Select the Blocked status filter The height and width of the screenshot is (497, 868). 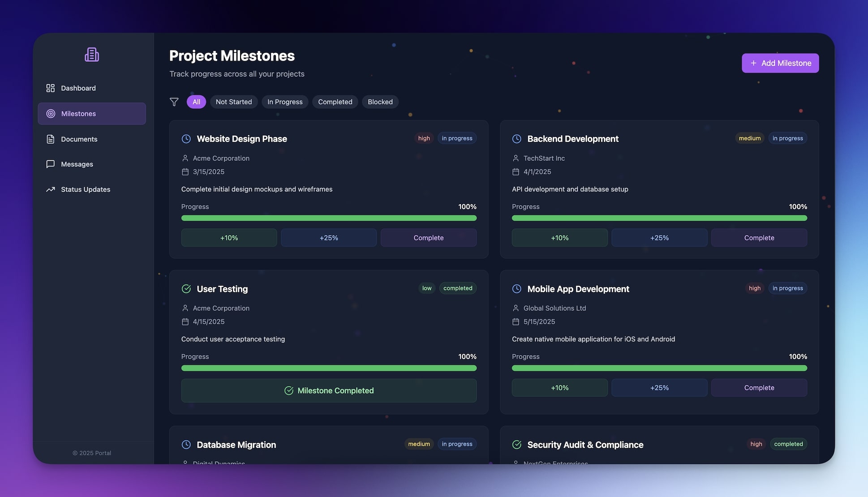coord(380,102)
